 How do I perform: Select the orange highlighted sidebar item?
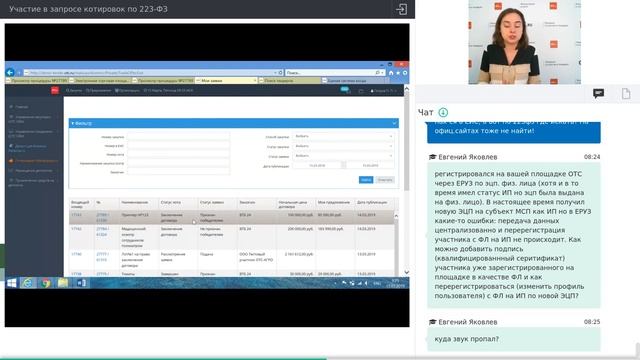click(33, 161)
